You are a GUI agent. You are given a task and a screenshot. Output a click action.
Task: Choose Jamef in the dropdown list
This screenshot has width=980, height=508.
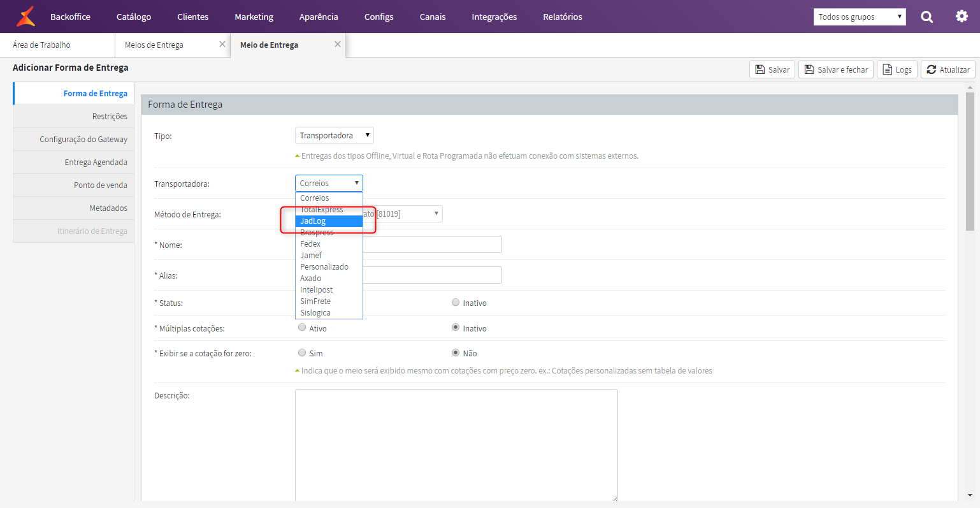tap(329, 256)
